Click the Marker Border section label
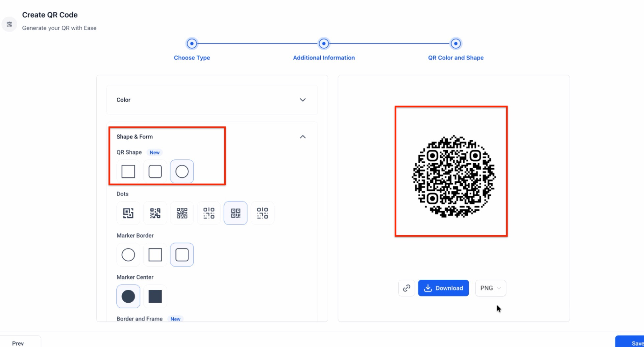The image size is (644, 347). [135, 236]
